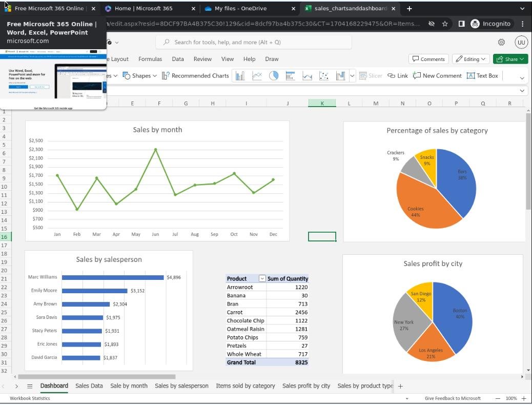Screen dimensions: 532x405
Task: Expand the ribbon options chevron
Action: tap(522, 78)
